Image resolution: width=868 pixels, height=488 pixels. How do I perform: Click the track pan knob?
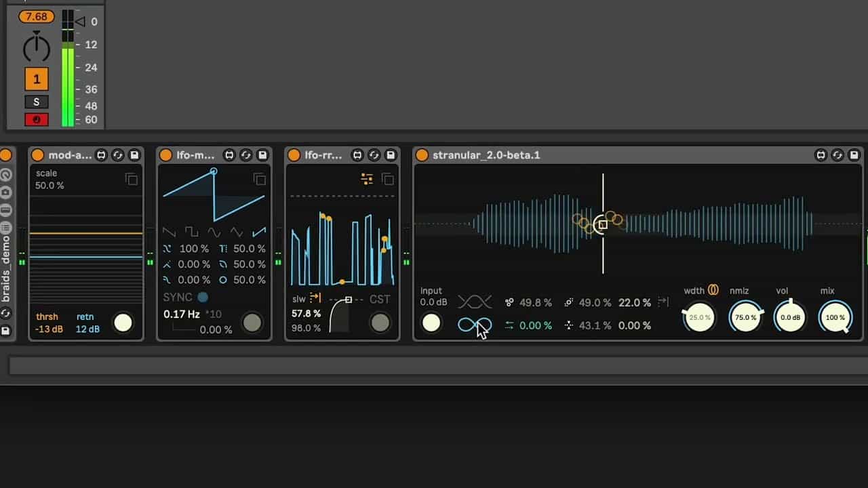tap(37, 47)
